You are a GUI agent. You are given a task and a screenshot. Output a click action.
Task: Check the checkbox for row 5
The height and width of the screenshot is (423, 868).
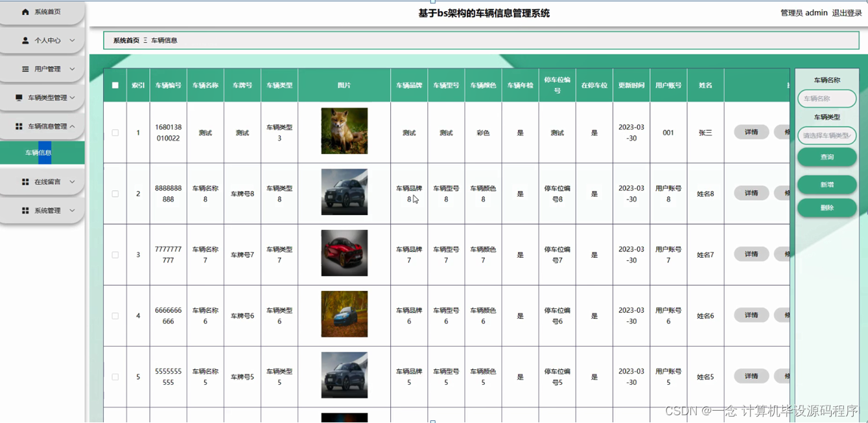tap(115, 377)
